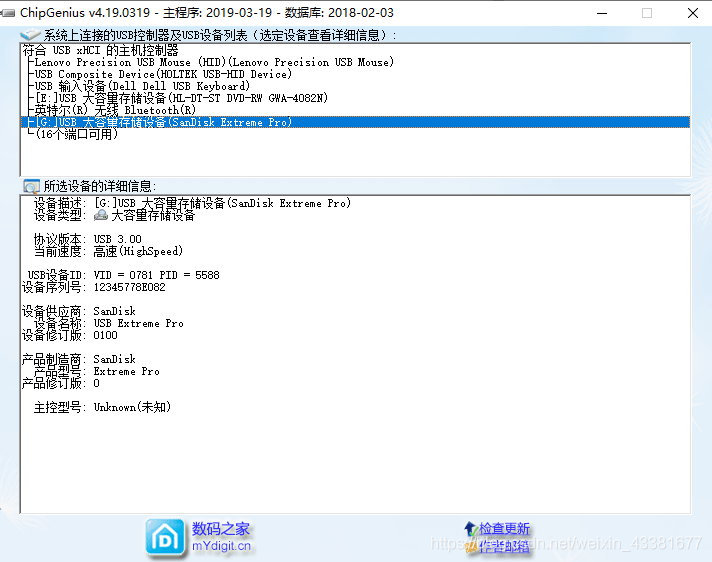The height and width of the screenshot is (562, 712).
Task: Click the 数码之家 text logo
Action: tap(221, 529)
